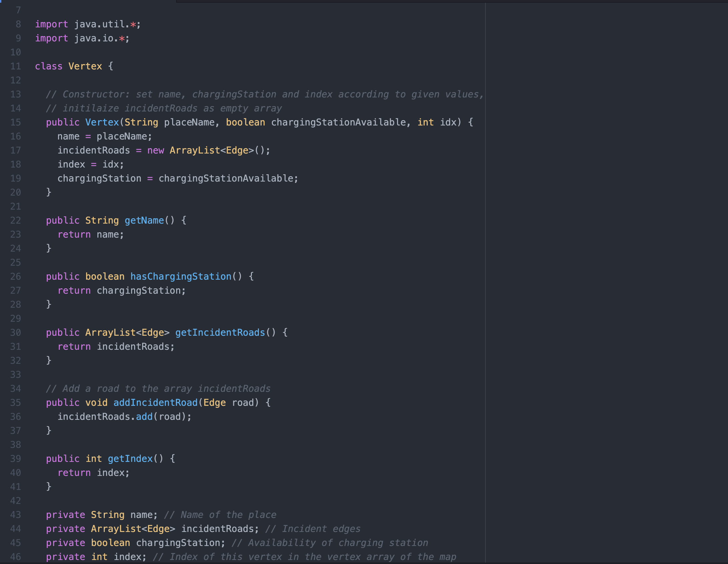Click line number 22 in the gutter
The width and height of the screenshot is (728, 564).
coord(15,221)
